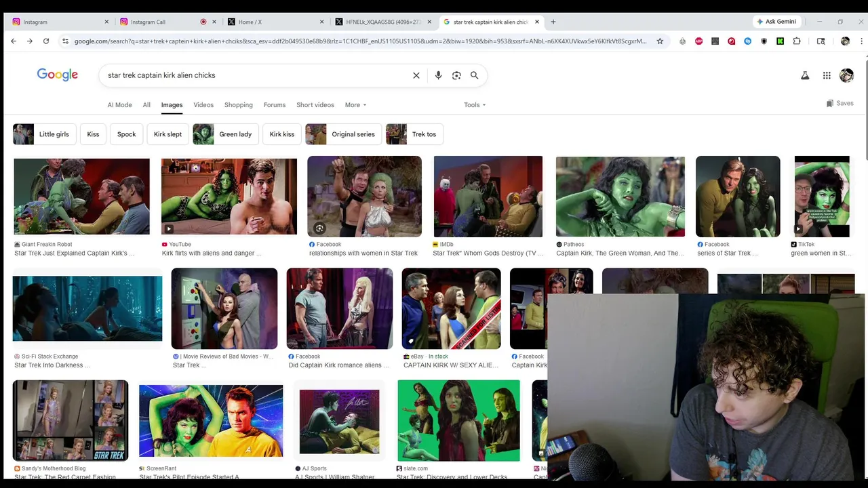Viewport: 868px width, 488px height.
Task: Filter by Green lady chip
Action: tap(225, 134)
